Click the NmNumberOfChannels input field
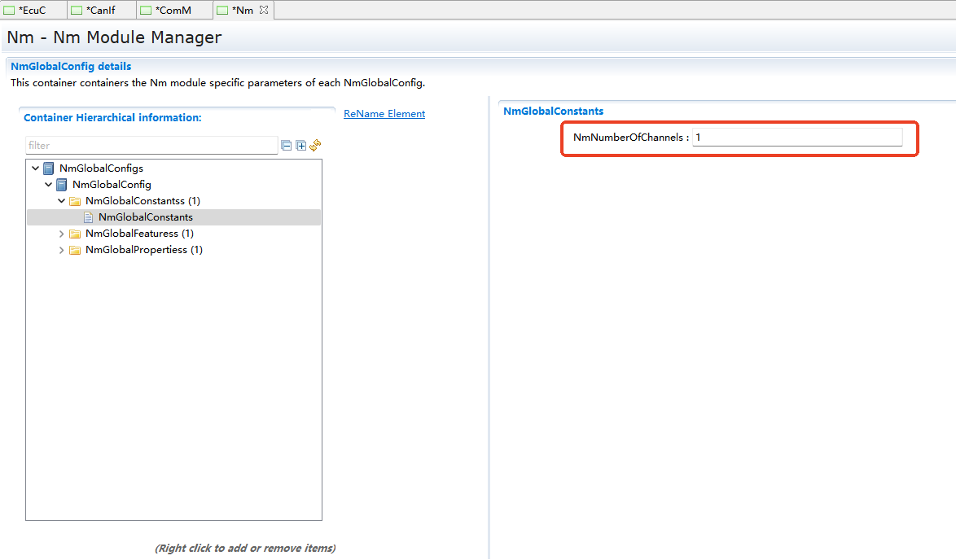The height and width of the screenshot is (560, 956). point(796,138)
